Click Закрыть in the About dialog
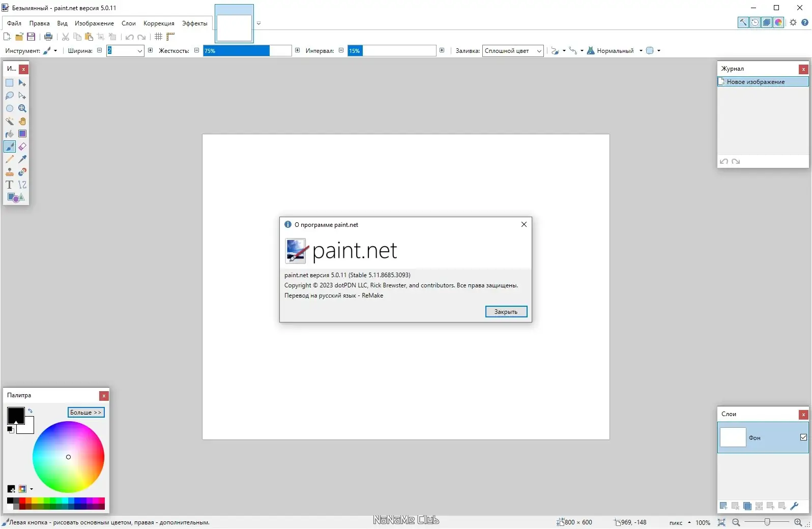 tap(506, 312)
